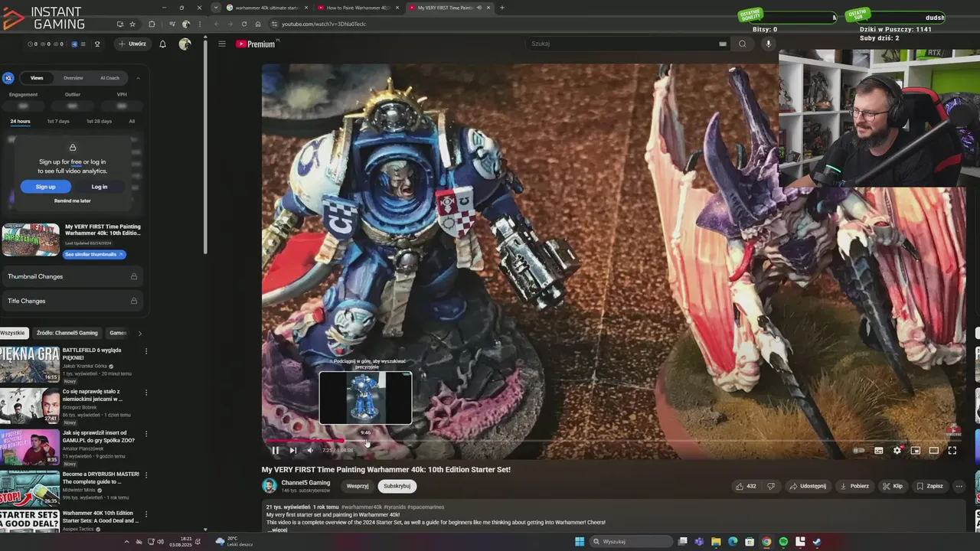Switch to the How to Paint Warhammer tab
This screenshot has height=551, width=980.
pyautogui.click(x=358, y=8)
